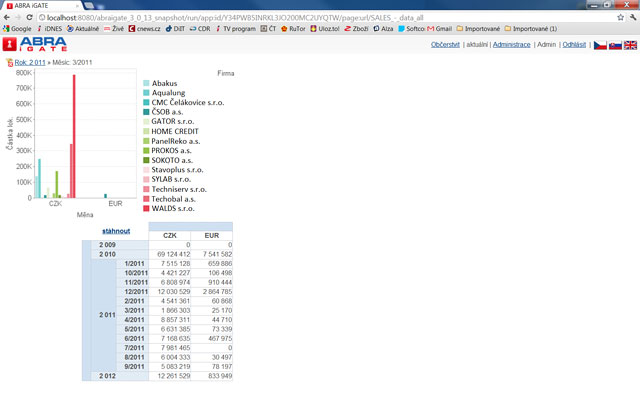The width and height of the screenshot is (640, 408).
Task: Open the ČT bookmark
Action: [268, 29]
